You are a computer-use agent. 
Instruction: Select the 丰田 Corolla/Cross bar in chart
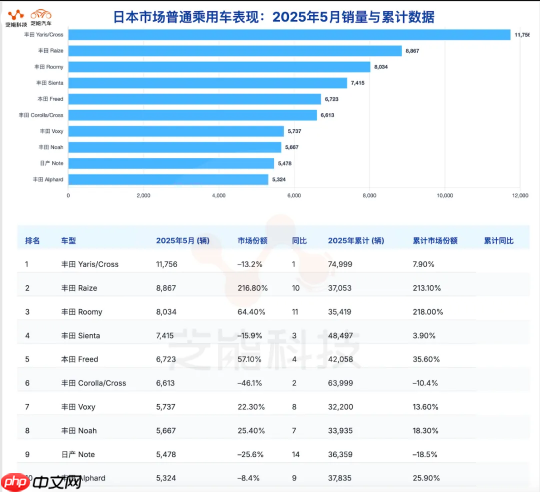193,115
